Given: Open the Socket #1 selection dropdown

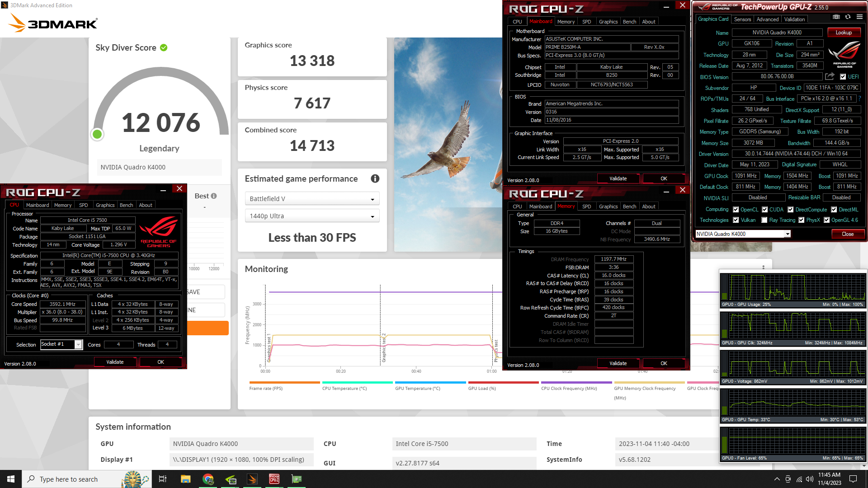Looking at the screenshot, I should [61, 344].
